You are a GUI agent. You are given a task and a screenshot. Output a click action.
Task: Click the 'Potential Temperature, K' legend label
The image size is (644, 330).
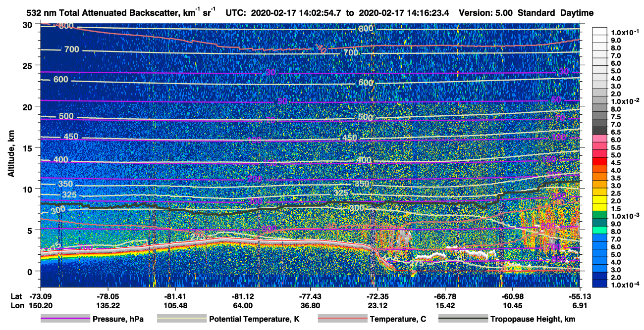pyautogui.click(x=254, y=320)
